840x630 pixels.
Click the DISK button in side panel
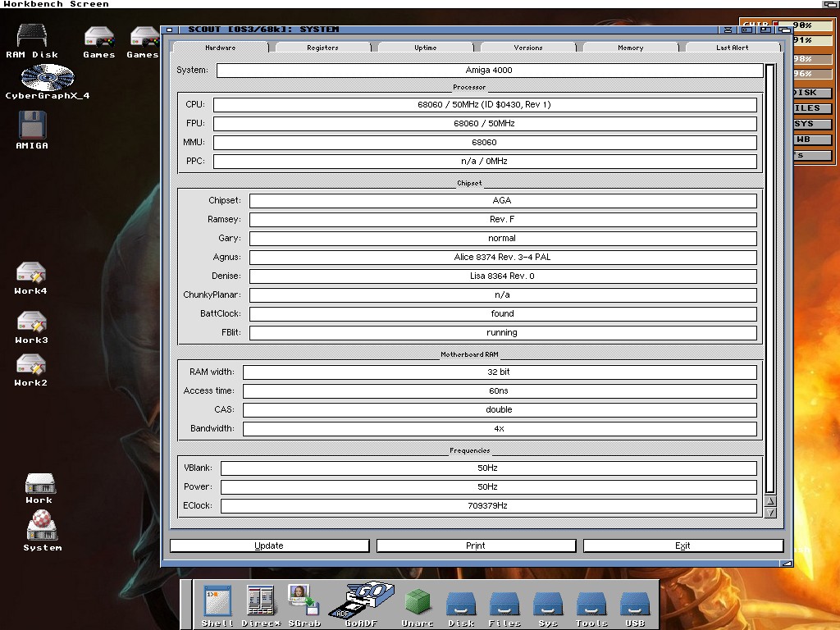tap(811, 93)
